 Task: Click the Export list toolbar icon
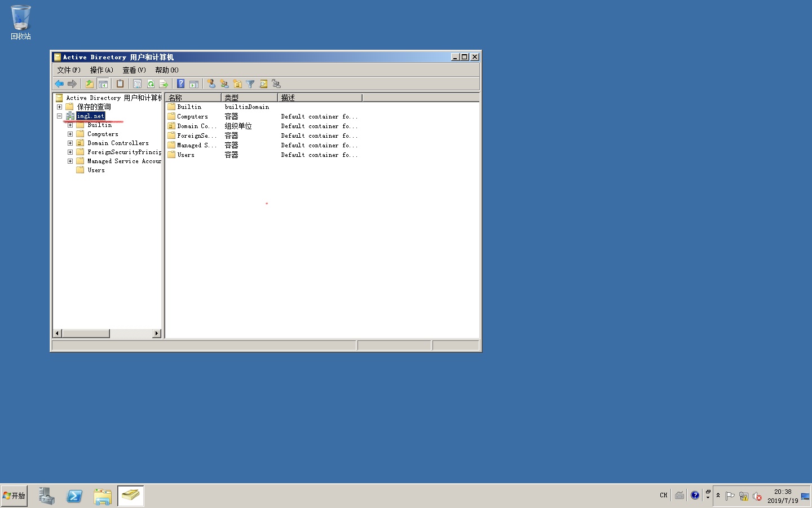click(x=164, y=84)
